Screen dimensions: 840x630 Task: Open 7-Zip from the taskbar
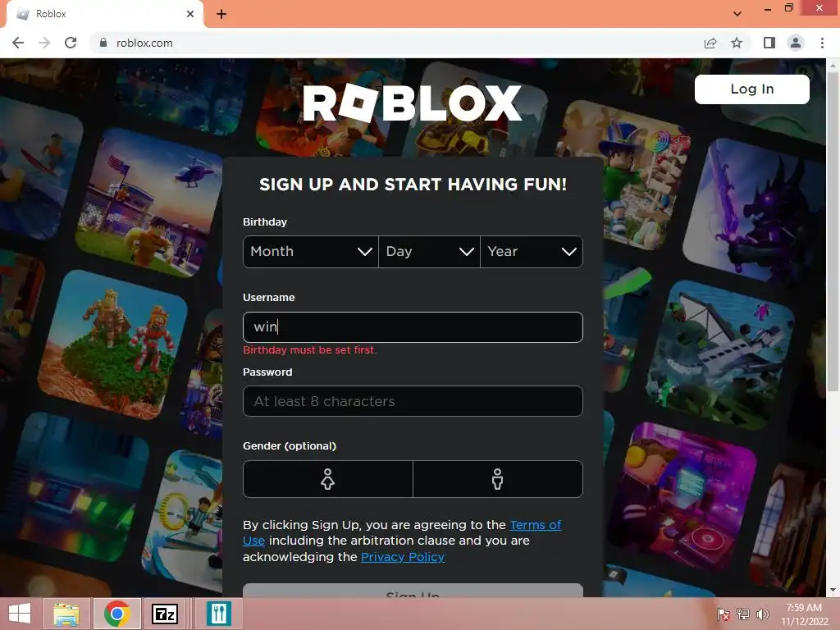point(165,614)
